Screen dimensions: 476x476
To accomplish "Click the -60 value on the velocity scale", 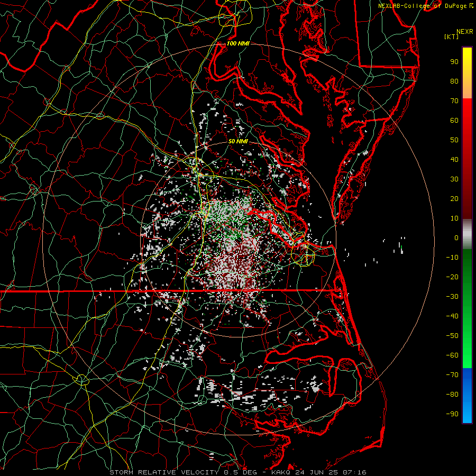I will pos(452,355).
